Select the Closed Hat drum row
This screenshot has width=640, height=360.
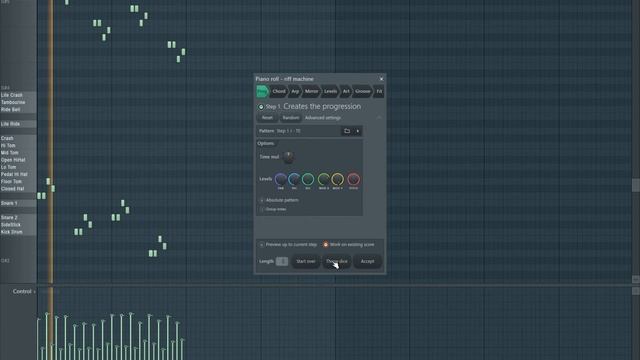(18, 189)
